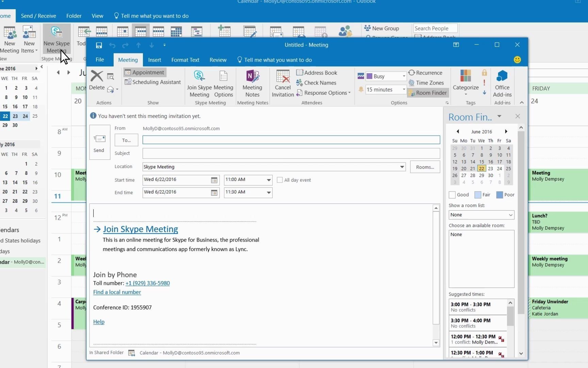This screenshot has height=368, width=588.
Task: Close the Room Finder pane
Action: coord(518,116)
